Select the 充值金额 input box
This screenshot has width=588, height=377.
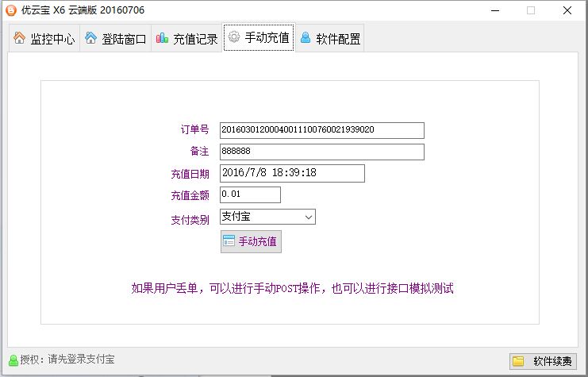tap(250, 194)
